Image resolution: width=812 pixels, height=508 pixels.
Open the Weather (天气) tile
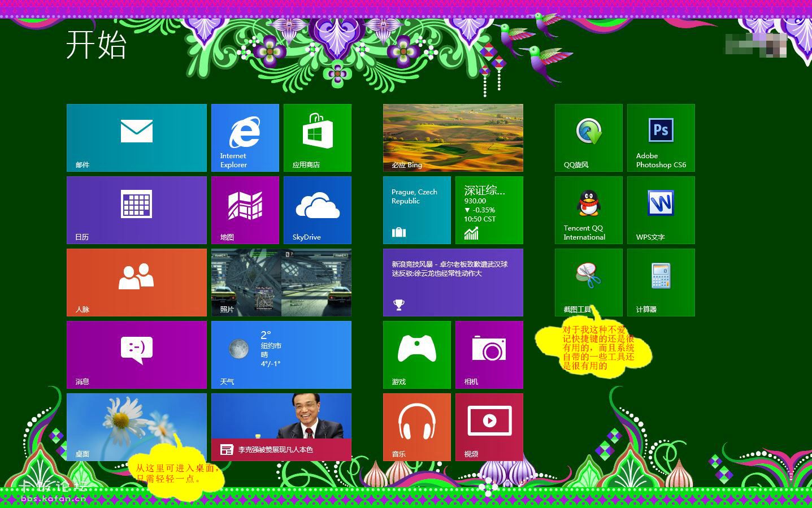coord(281,355)
